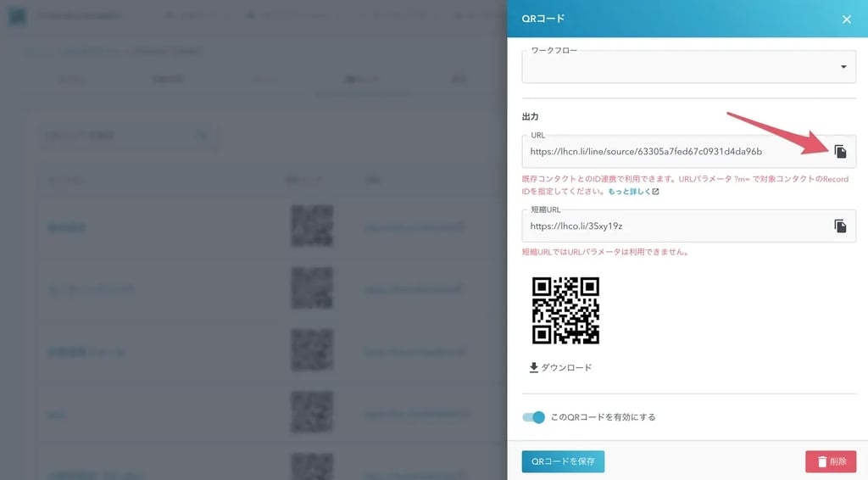868x480 pixels.
Task: Click the trash icon on the 削除 button
Action: tap(821, 461)
